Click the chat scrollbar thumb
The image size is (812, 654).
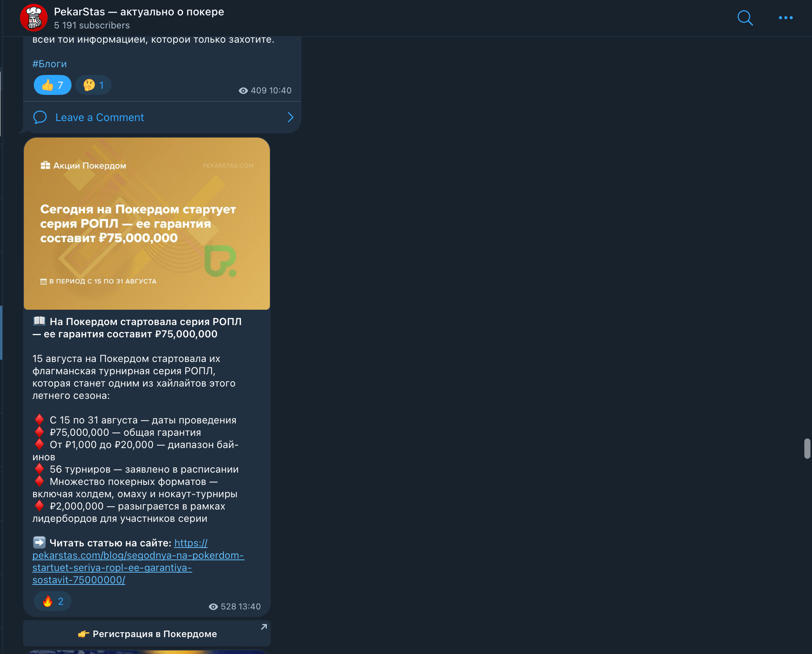pos(807,448)
